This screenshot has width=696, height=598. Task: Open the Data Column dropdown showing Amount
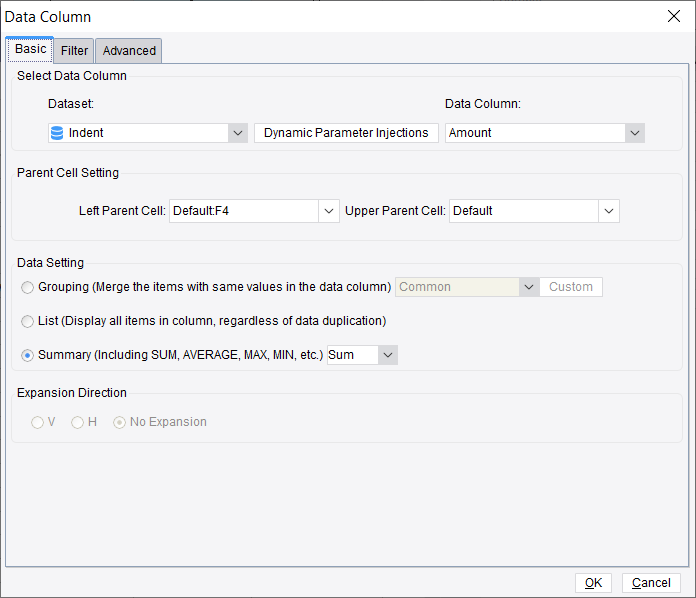(635, 133)
